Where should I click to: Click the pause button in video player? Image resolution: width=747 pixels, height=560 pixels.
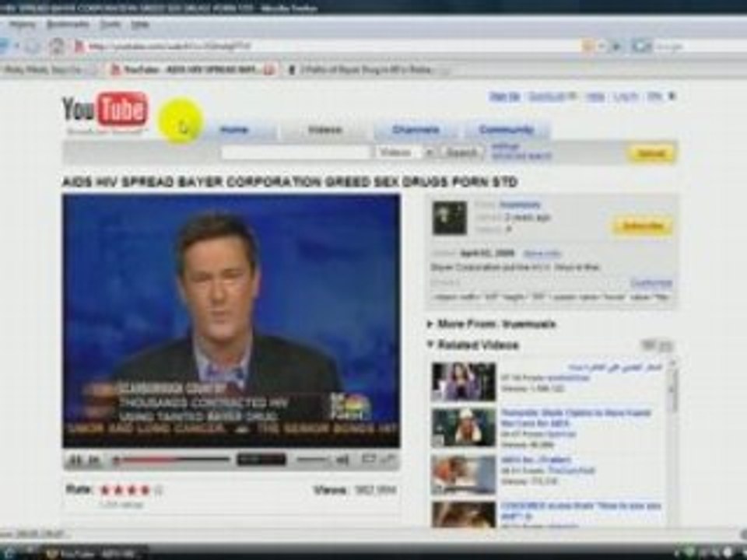(75, 460)
